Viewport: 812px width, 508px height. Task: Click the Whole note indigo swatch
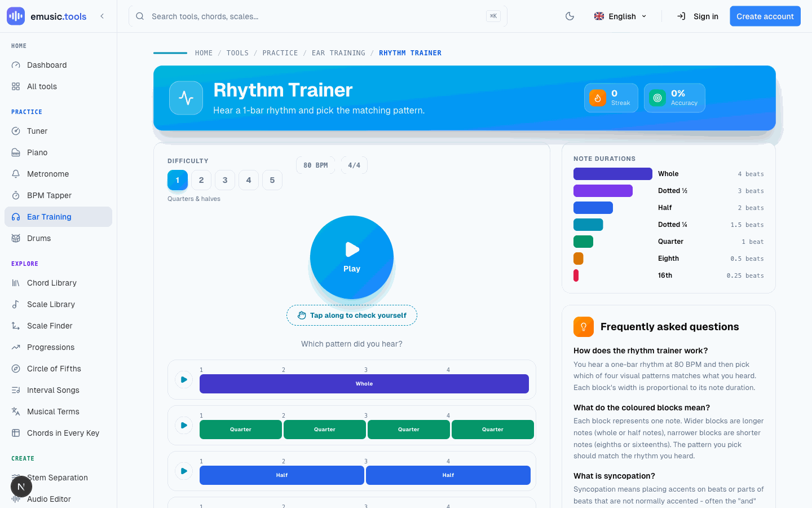613,174
